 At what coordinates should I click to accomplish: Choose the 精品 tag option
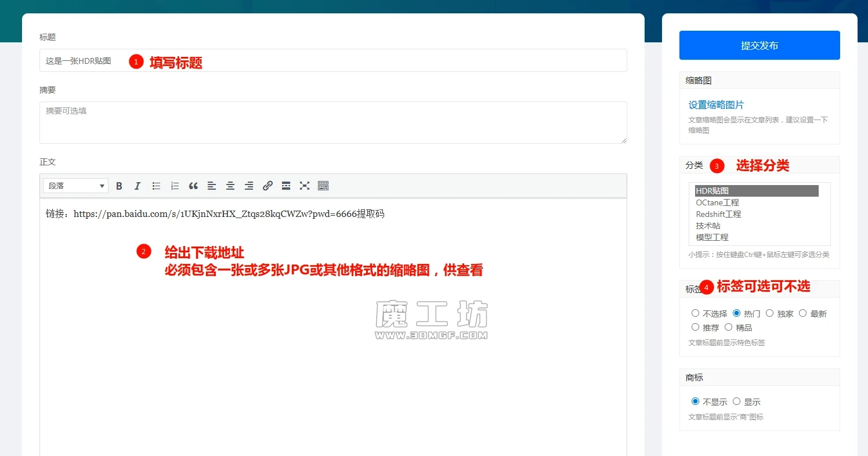pyautogui.click(x=729, y=327)
